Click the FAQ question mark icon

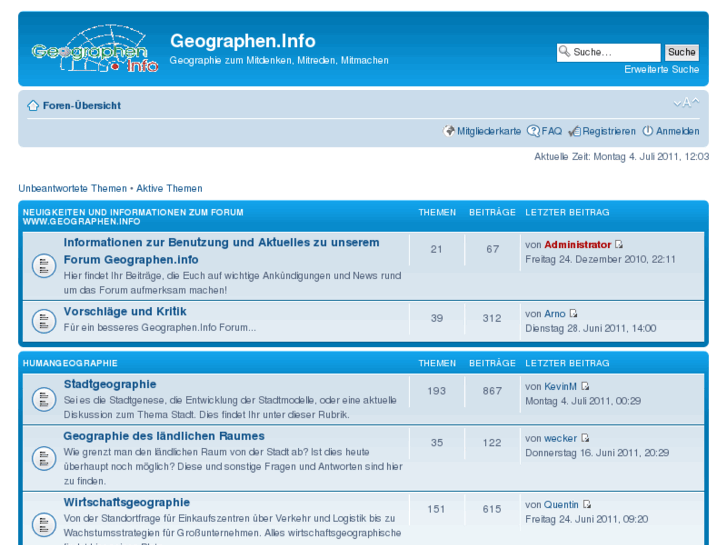[533, 131]
